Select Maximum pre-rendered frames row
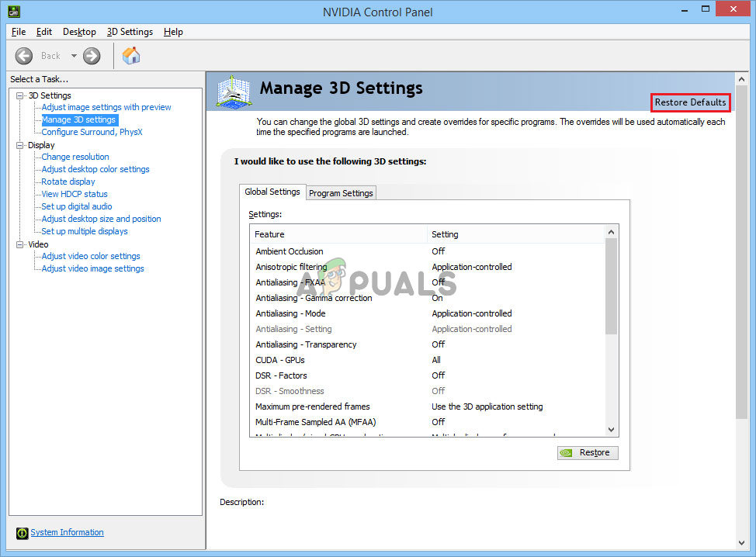The image size is (756, 557). pos(427,407)
